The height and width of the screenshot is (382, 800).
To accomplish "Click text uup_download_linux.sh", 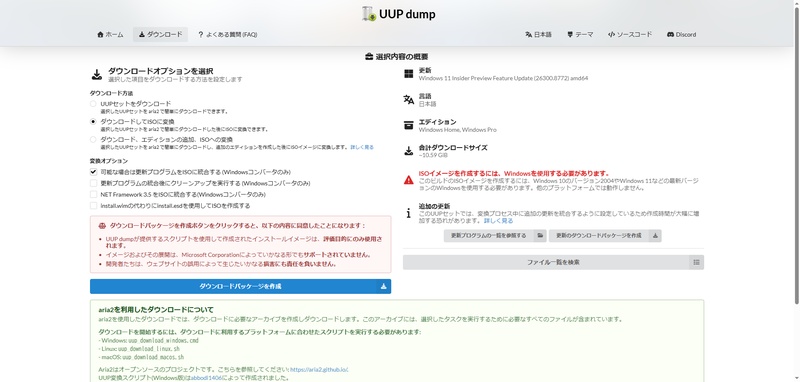I will click(149, 349).
